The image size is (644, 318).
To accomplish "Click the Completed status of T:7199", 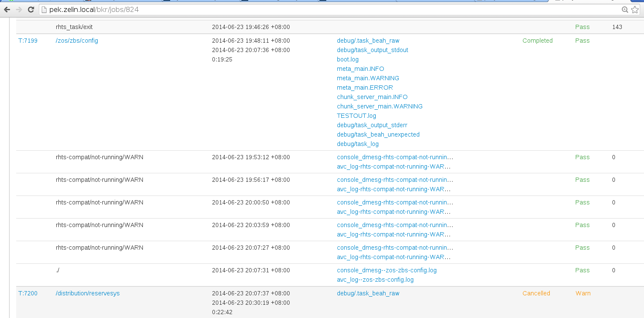I will tap(537, 41).
